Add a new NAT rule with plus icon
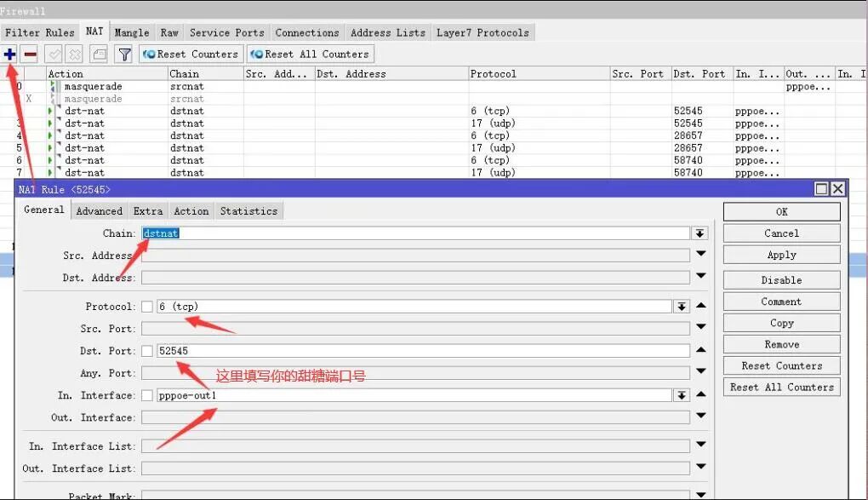 tap(9, 54)
